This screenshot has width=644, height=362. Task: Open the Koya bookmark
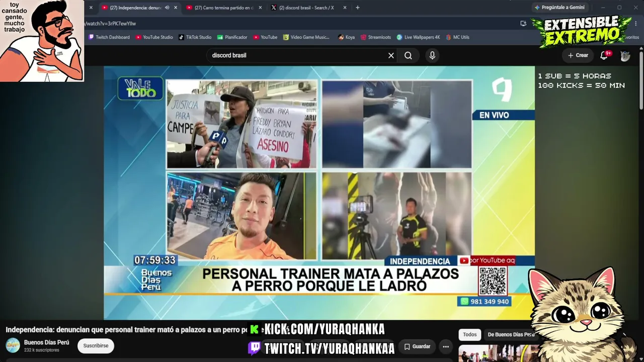click(x=346, y=37)
